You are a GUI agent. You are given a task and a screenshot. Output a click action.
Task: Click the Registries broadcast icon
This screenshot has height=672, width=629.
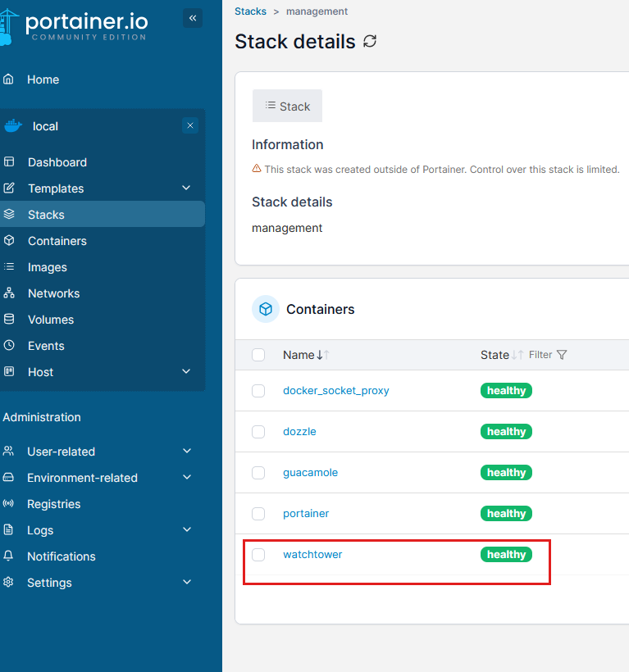pos(8,503)
